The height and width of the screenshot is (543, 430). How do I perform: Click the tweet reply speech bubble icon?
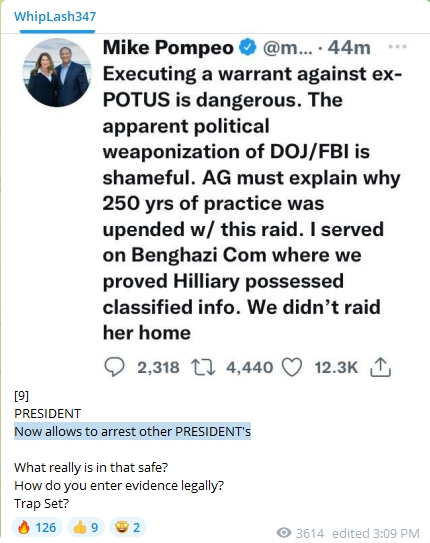[114, 367]
